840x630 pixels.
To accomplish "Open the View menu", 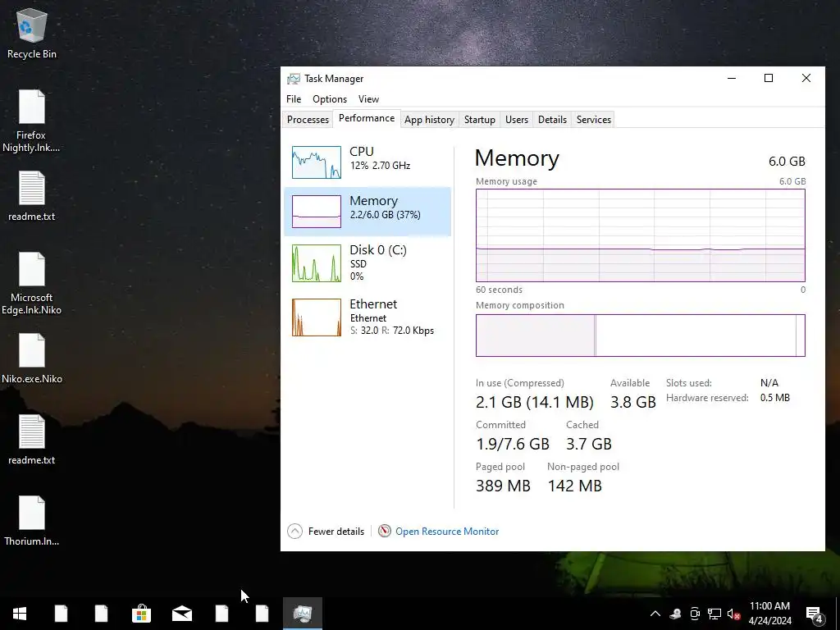I will (x=368, y=99).
